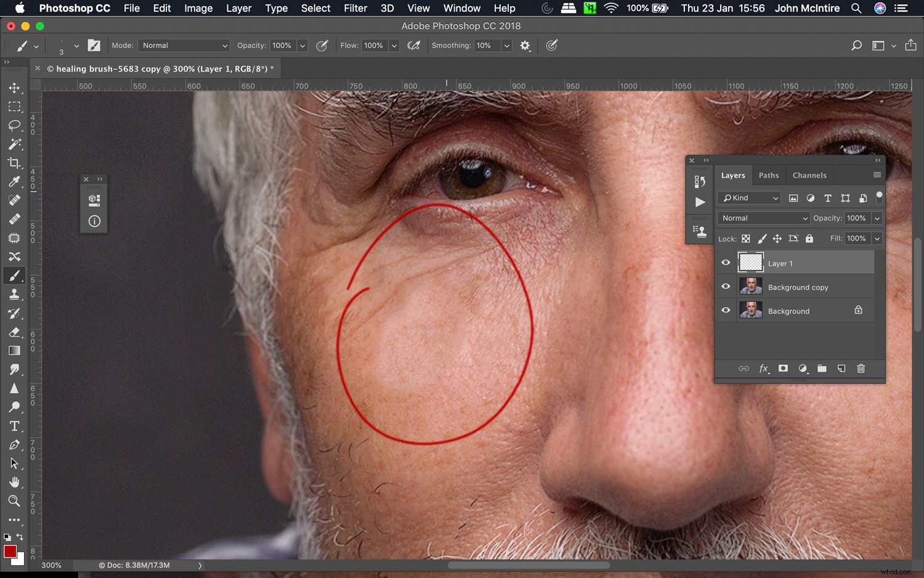Select the Zoom tool

(x=15, y=501)
